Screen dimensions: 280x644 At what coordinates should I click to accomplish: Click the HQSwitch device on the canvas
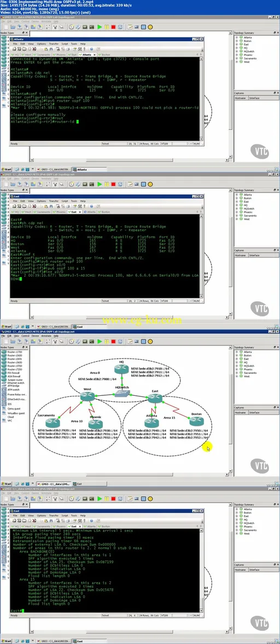pyautogui.click(x=121, y=393)
